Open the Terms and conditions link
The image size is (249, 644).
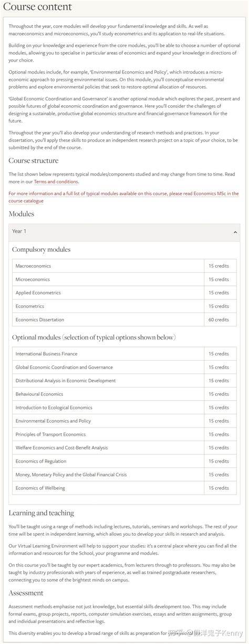click(56, 182)
